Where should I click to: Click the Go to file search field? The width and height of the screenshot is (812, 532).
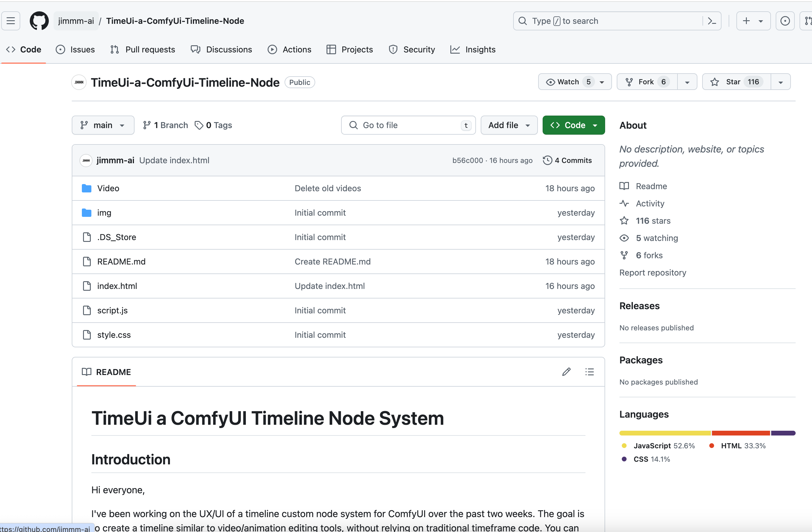pyautogui.click(x=408, y=125)
